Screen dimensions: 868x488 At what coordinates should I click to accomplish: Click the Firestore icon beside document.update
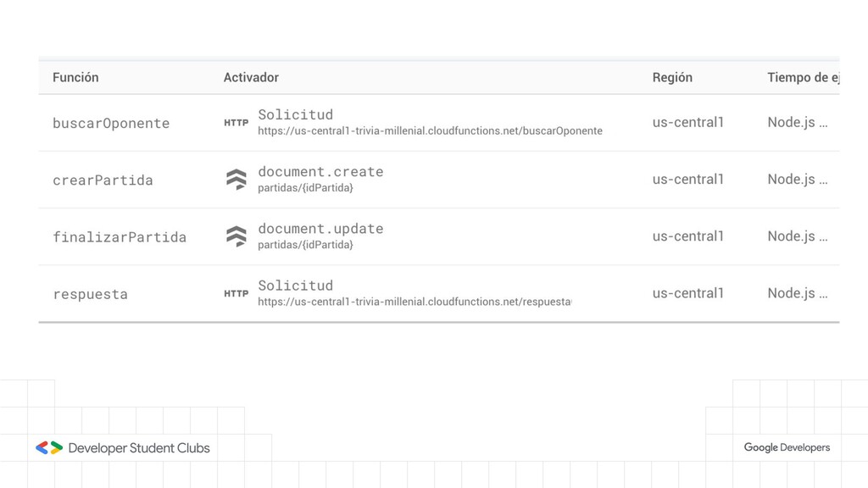(236, 236)
